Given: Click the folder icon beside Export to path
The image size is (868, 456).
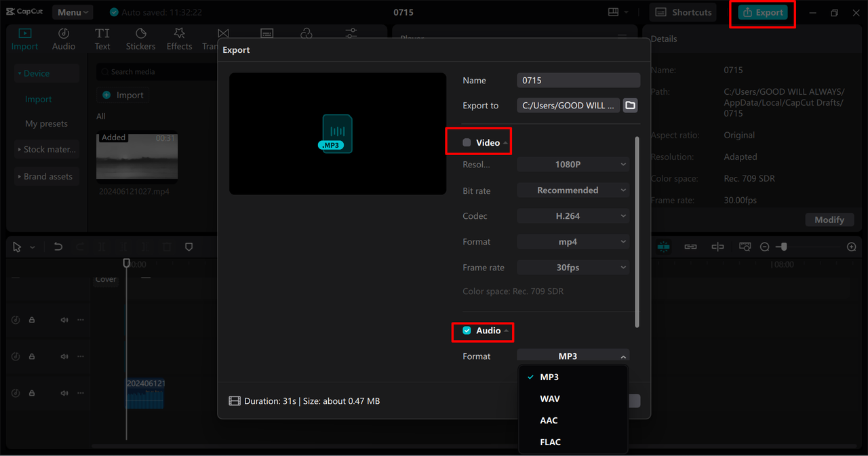Looking at the screenshot, I should (x=630, y=106).
